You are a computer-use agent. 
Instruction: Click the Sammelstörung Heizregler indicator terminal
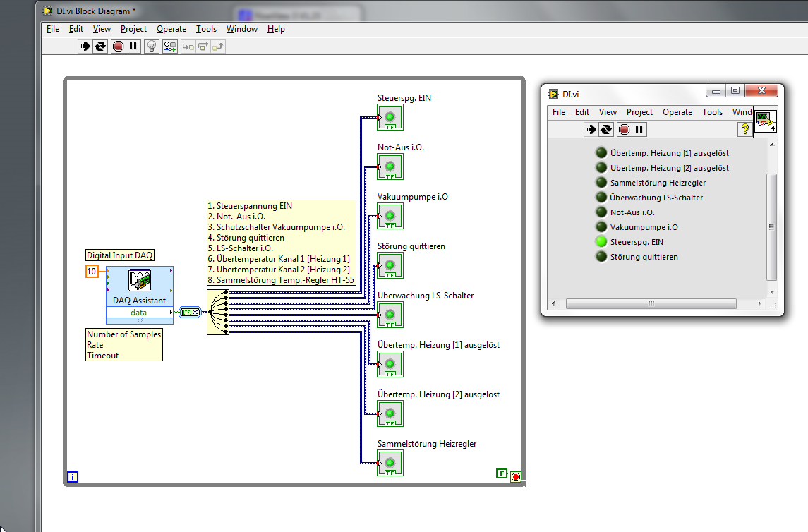click(x=390, y=463)
